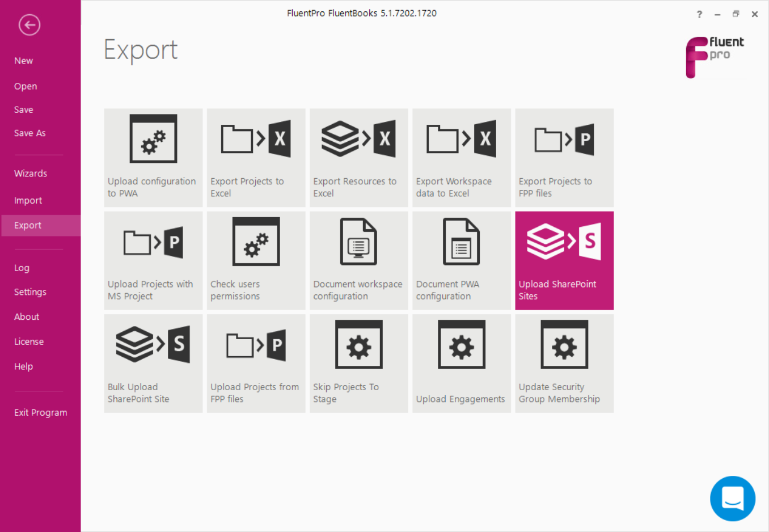769x532 pixels.
Task: Open Export Workspace data to Excel
Action: 462,158
